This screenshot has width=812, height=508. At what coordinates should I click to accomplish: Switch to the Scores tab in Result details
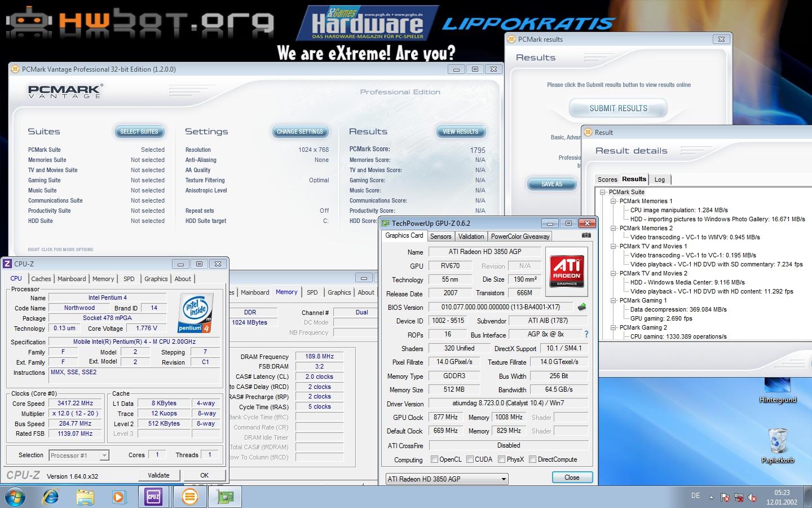pyautogui.click(x=607, y=179)
